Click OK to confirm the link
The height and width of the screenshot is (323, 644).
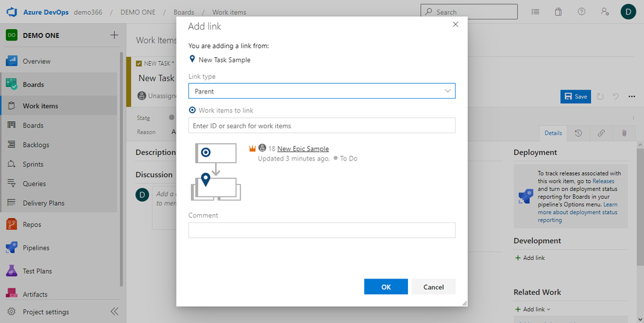pos(385,287)
